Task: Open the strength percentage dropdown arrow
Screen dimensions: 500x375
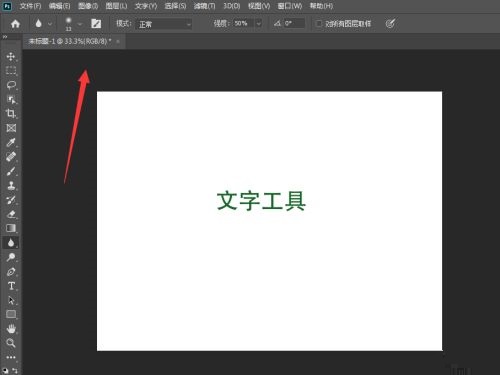Action: [258, 24]
